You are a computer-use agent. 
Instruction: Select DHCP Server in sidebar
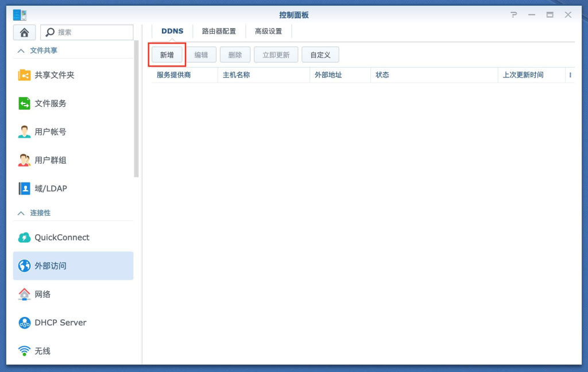click(x=60, y=323)
